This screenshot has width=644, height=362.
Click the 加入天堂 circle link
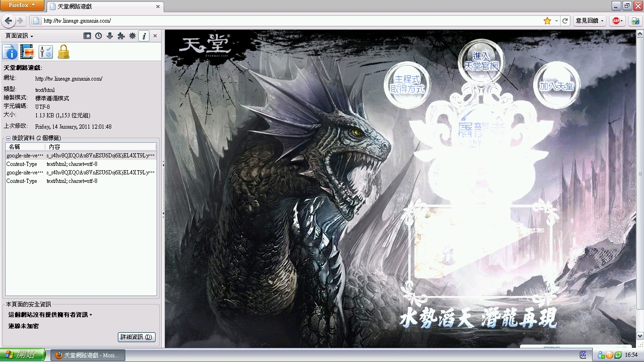556,86
